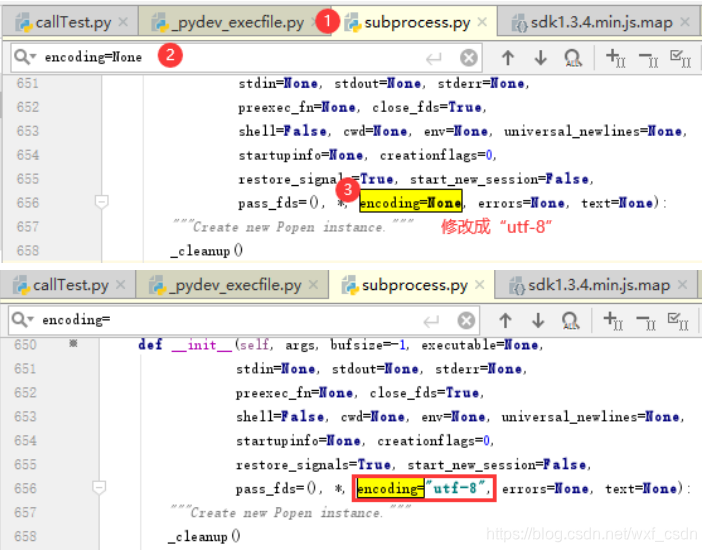The height and width of the screenshot is (552, 706).
Task: Add selection for next occurrence in bottom bar
Action: click(613, 321)
